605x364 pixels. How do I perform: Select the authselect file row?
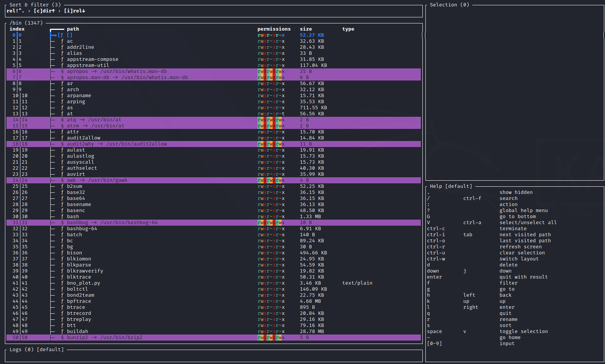214,168
